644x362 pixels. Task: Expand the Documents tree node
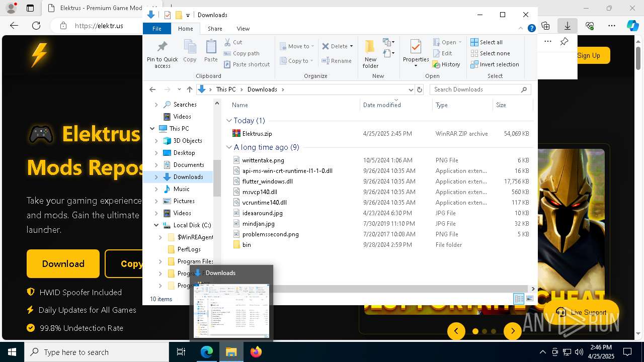pyautogui.click(x=156, y=165)
